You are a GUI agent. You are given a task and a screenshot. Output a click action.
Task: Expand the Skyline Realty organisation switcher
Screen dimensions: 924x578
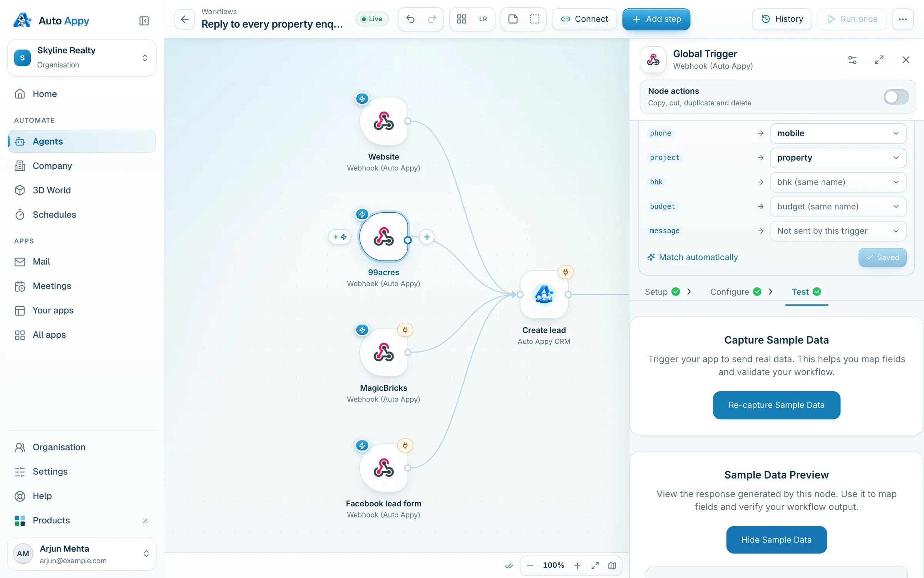[x=82, y=57]
